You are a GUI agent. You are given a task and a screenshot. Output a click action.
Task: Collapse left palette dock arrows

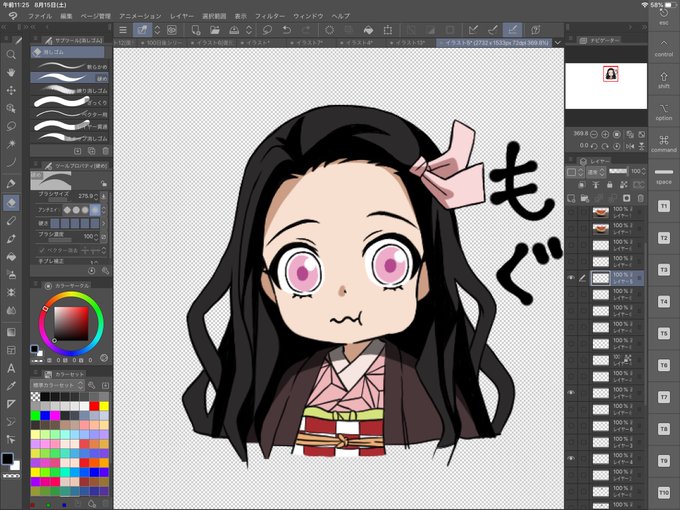pyautogui.click(x=4, y=27)
